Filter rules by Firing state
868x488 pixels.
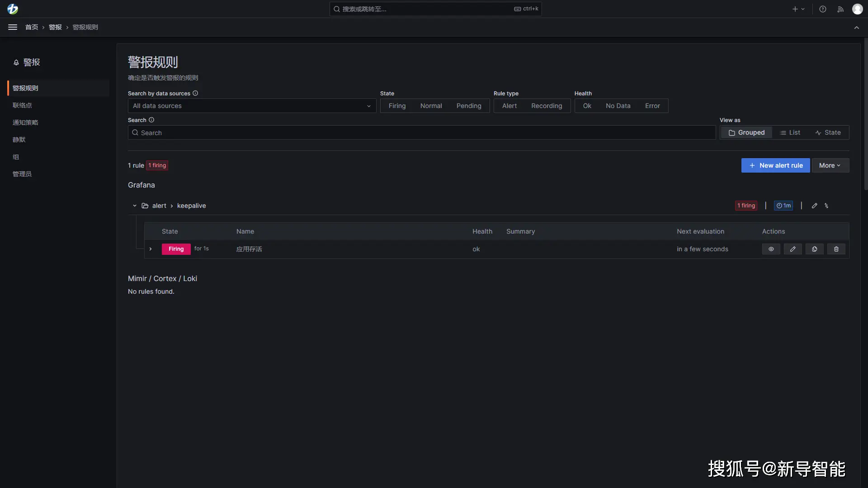tap(397, 106)
